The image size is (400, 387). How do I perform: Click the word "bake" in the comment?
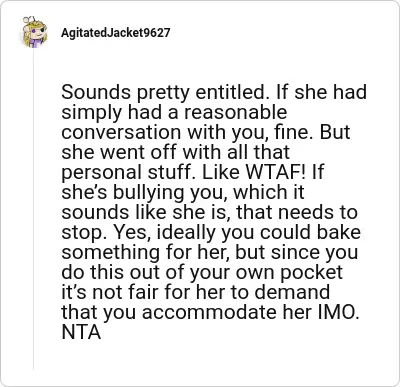pyautogui.click(x=338, y=233)
